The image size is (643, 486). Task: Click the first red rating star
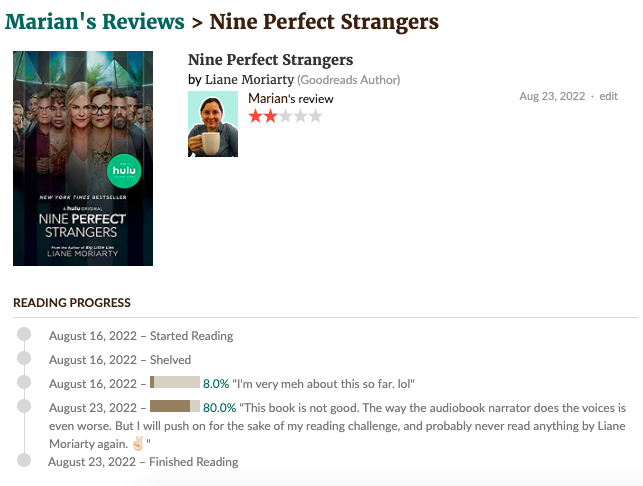pyautogui.click(x=255, y=116)
